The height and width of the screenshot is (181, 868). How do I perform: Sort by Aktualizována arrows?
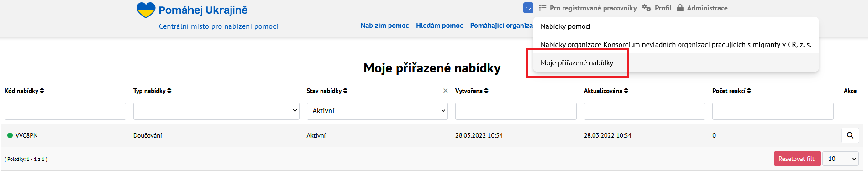pyautogui.click(x=626, y=91)
